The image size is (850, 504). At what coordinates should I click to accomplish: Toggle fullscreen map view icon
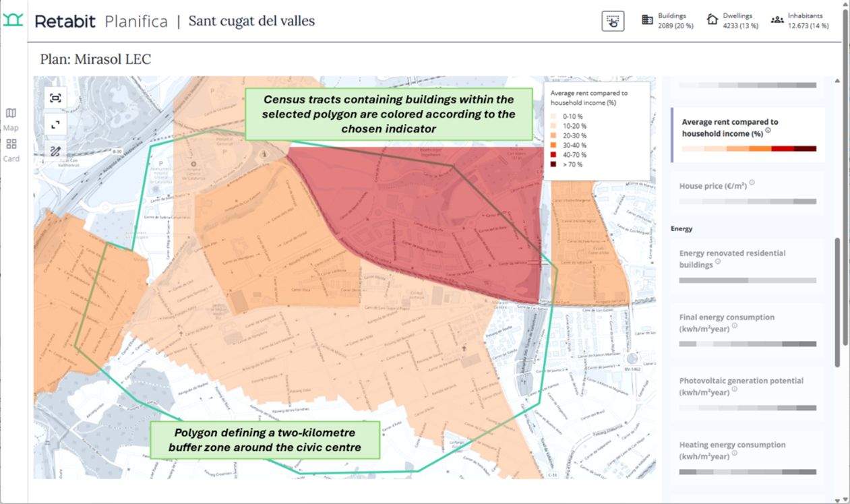(x=55, y=125)
